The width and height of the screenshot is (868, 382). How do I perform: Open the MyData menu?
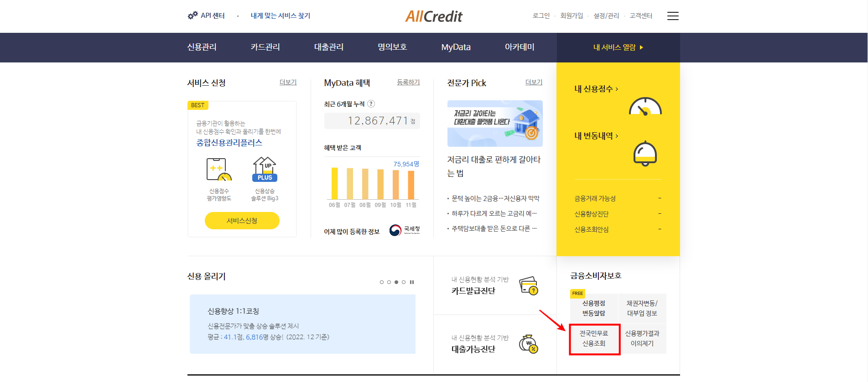[456, 47]
